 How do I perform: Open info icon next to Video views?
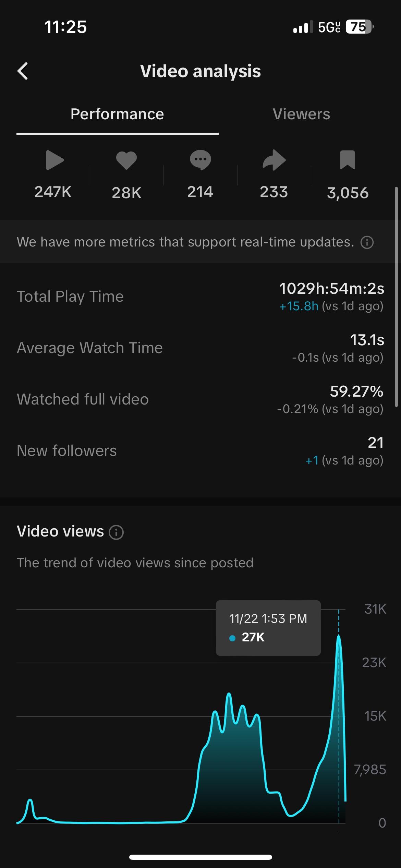click(x=116, y=532)
